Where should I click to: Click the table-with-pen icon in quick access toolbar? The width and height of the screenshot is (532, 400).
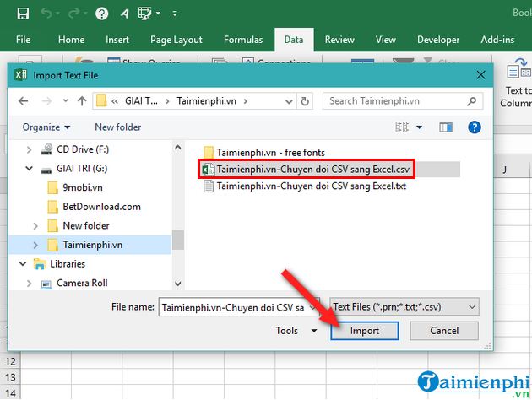point(145,14)
